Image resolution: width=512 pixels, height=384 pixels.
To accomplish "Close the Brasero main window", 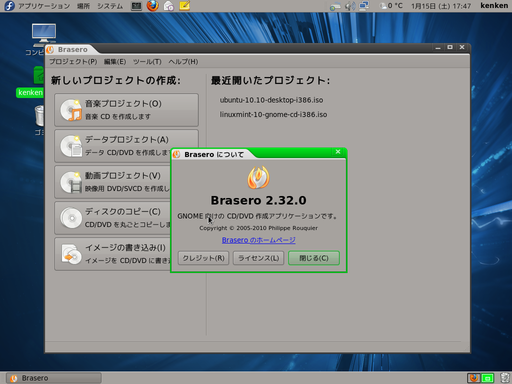I will pos(462,47).
